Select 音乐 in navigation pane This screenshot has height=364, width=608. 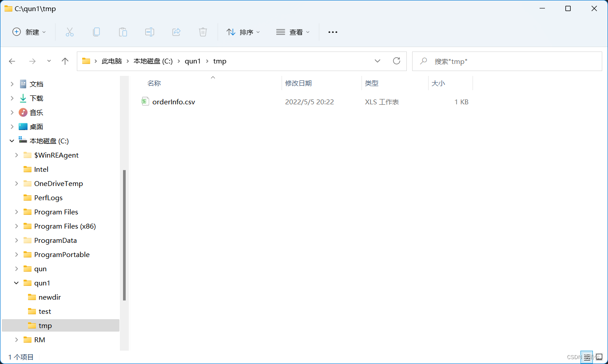(36, 112)
